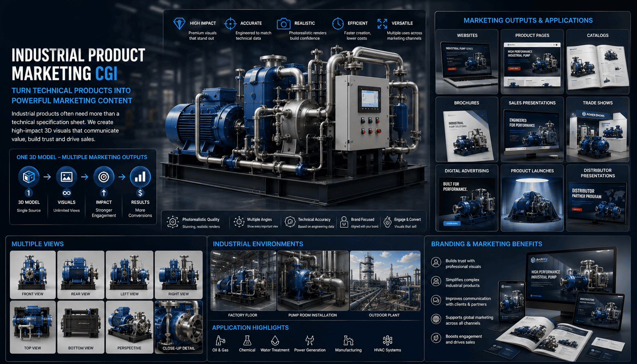Open the Top View pump image
The height and width of the screenshot is (364, 637).
tap(33, 327)
